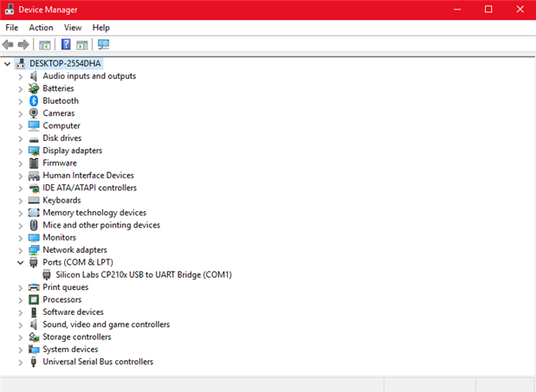The width and height of the screenshot is (536, 392).
Task: Select the Firmware label
Action: coord(60,163)
